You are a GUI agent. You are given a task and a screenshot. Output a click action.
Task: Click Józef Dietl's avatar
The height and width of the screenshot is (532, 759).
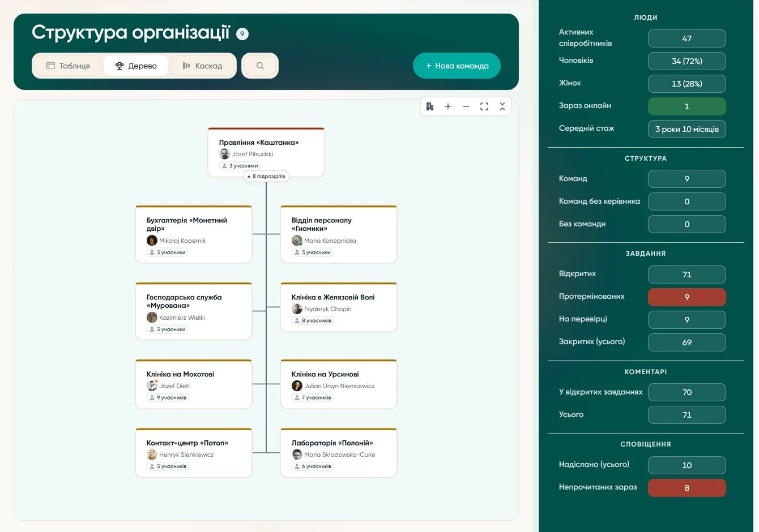[152, 386]
